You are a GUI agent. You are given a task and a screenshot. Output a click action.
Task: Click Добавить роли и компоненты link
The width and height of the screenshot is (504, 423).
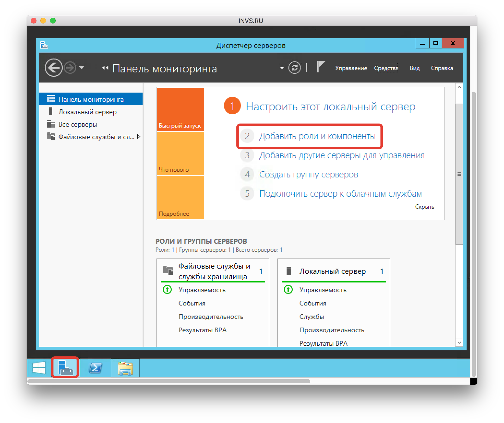point(317,136)
